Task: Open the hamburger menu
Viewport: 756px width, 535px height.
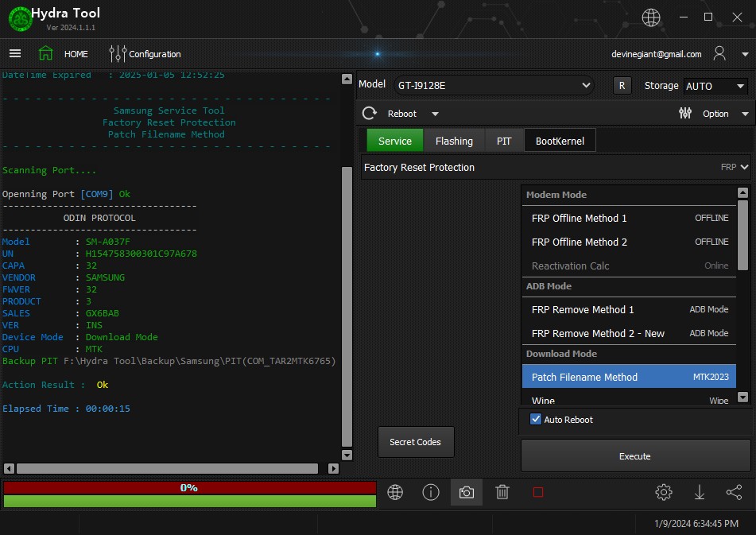Action: click(15, 53)
